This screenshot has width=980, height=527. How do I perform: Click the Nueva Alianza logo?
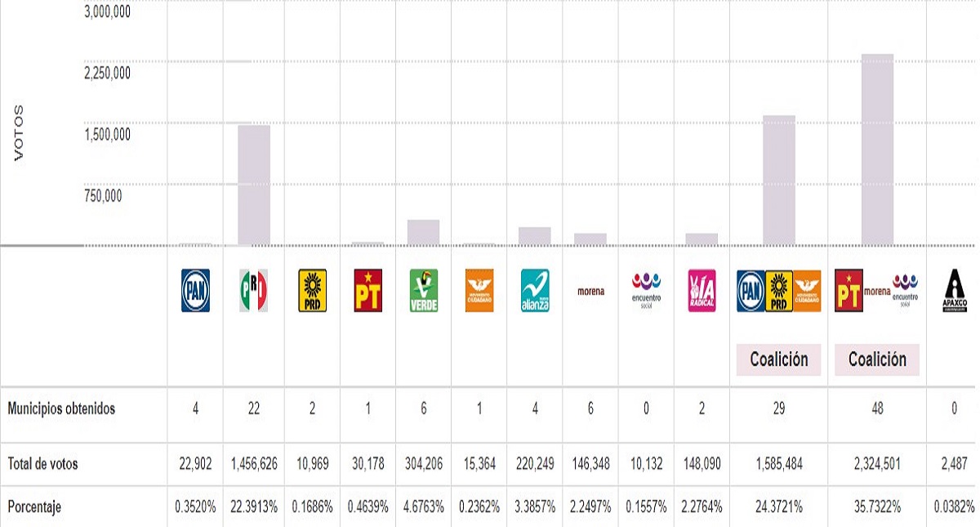535,291
